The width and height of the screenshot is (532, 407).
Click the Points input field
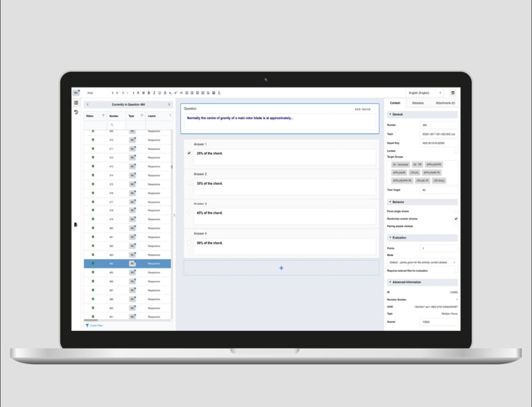coord(438,248)
